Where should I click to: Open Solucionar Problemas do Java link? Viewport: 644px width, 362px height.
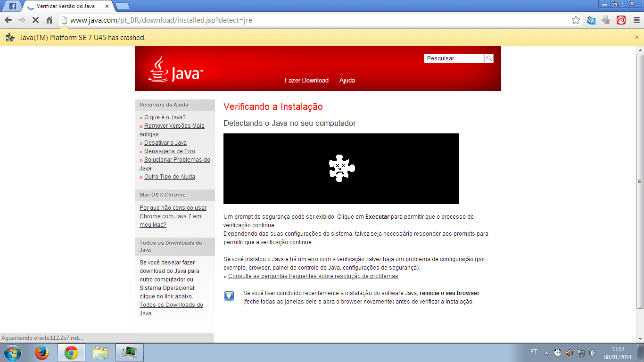point(175,164)
